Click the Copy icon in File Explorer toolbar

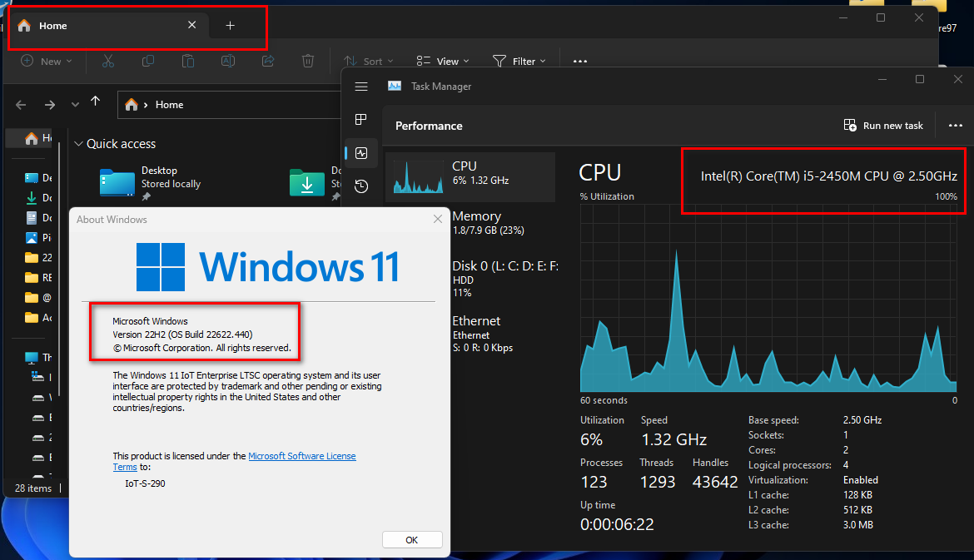[148, 61]
